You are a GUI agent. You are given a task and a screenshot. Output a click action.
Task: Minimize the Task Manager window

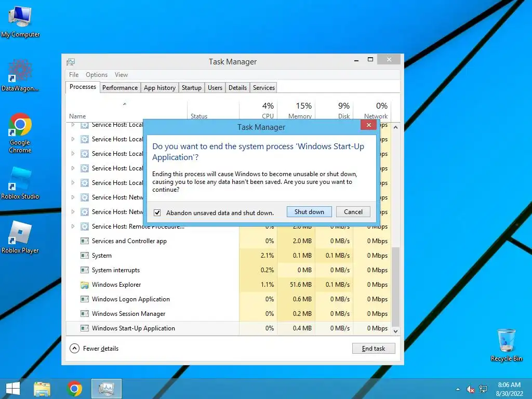(356, 60)
